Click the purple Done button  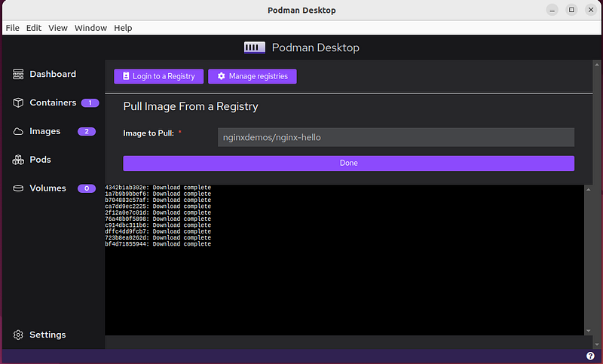348,164
